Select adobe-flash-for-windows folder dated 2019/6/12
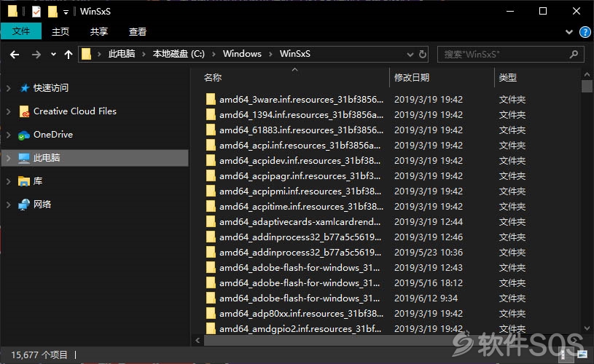 tap(300, 298)
